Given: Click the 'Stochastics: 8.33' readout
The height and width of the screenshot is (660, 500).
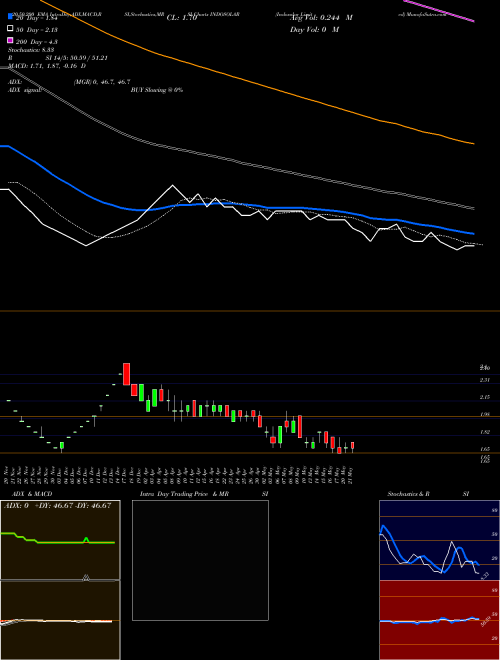Looking at the screenshot, I should [31, 50].
